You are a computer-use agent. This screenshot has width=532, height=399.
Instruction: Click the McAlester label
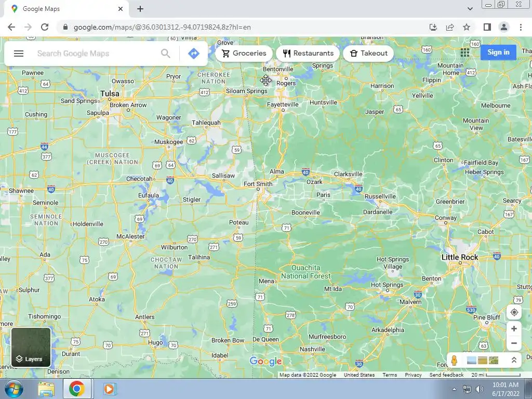click(x=130, y=236)
